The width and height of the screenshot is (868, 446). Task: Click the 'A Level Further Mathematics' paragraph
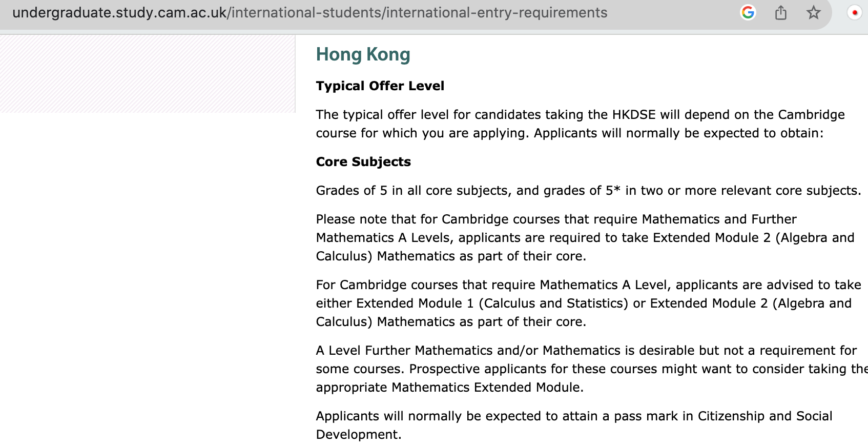592,369
